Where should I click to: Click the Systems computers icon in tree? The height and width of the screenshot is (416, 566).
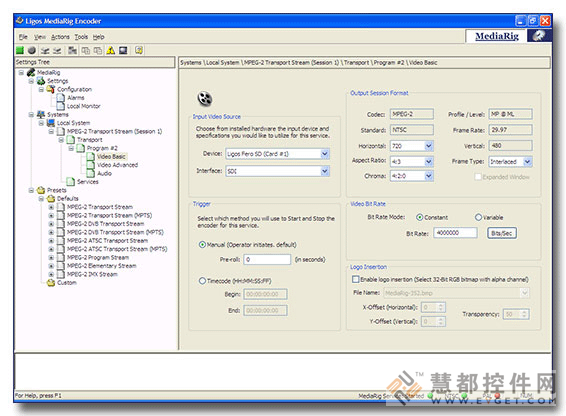tap(41, 114)
